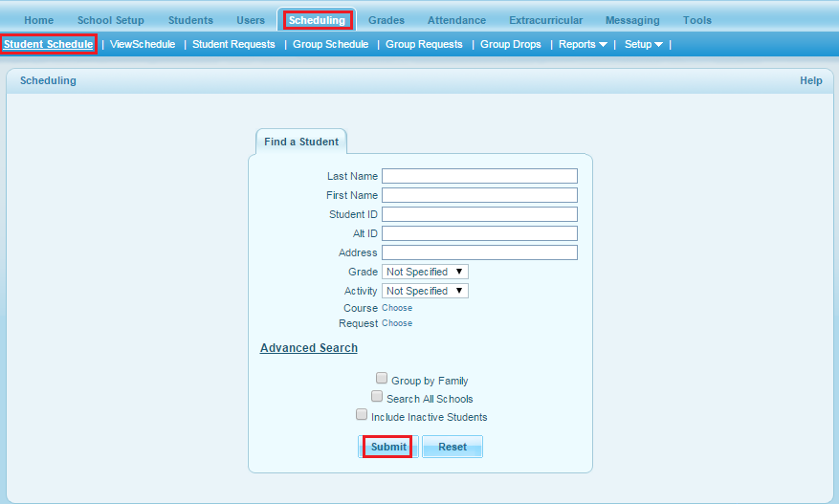The height and width of the screenshot is (504, 839).
Task: Open the Attendance tab
Action: click(456, 20)
